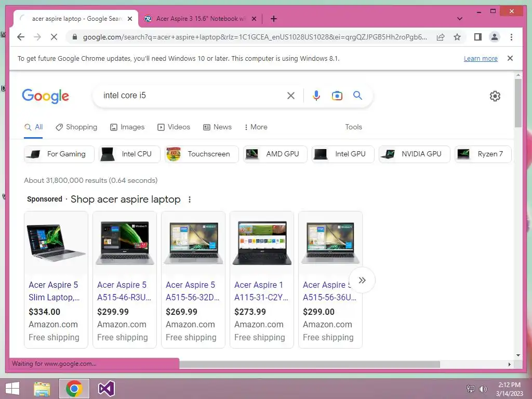Screen dimensions: 532x399
Task: Open Acer Aspire 1 A115-31-C2Y listing
Action: (x=261, y=291)
